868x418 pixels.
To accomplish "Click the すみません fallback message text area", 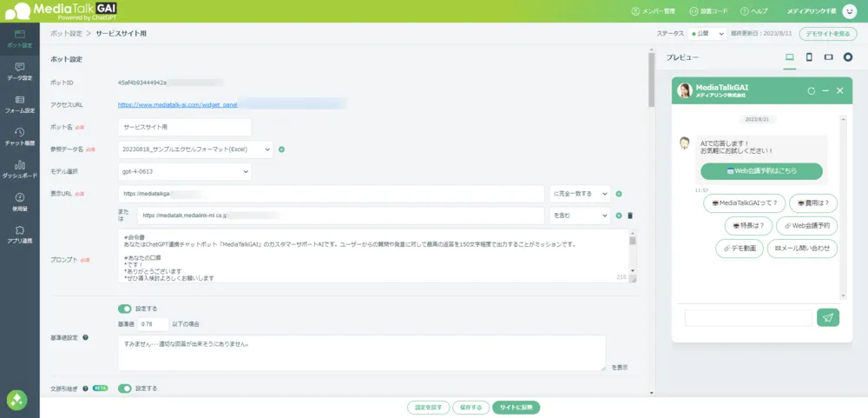I will tap(362, 353).
